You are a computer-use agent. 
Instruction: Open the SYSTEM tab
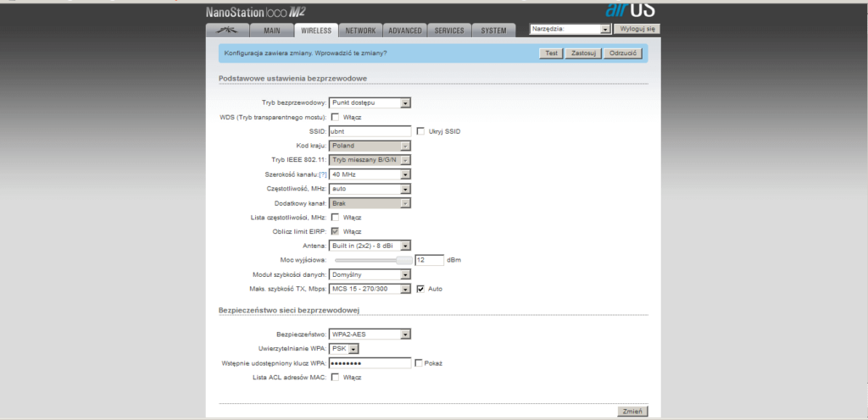493,30
